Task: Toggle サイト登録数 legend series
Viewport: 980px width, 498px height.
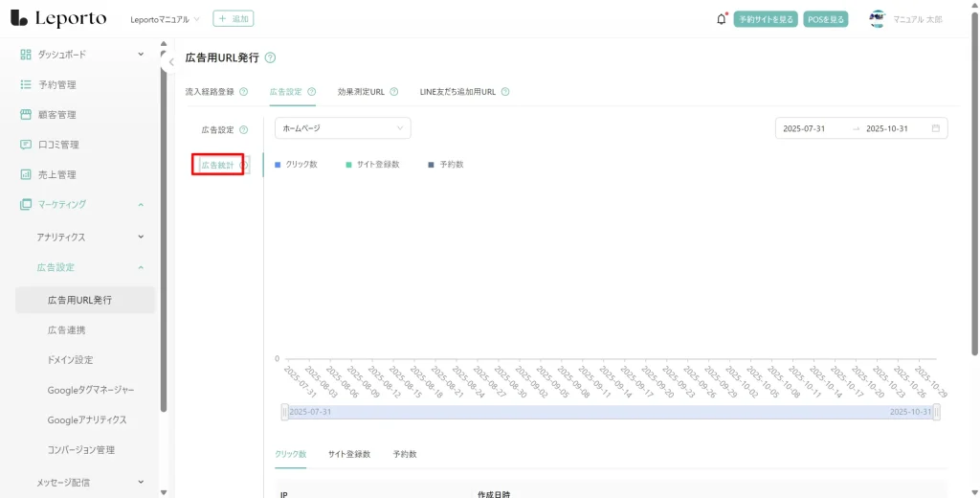Action: (371, 165)
